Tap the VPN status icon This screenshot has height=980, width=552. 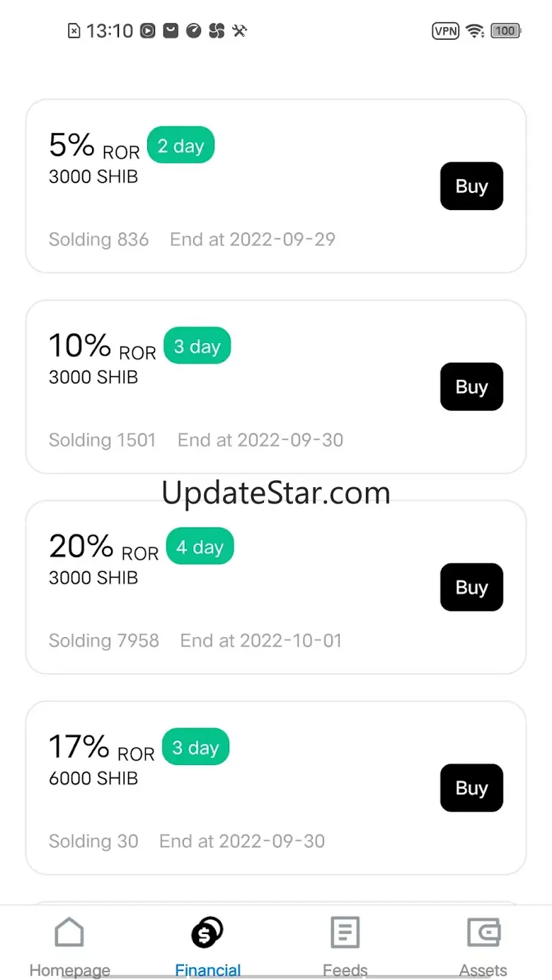(x=445, y=31)
